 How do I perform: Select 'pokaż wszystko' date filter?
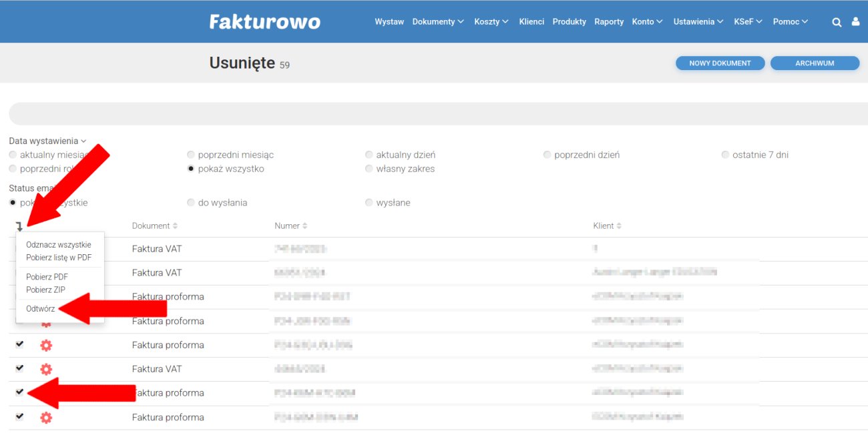192,169
